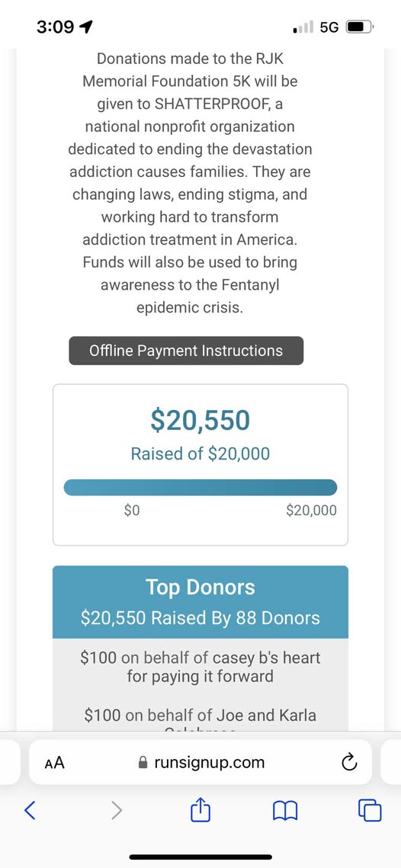Tap the home indicator bar
The width and height of the screenshot is (401, 868).
(200, 857)
